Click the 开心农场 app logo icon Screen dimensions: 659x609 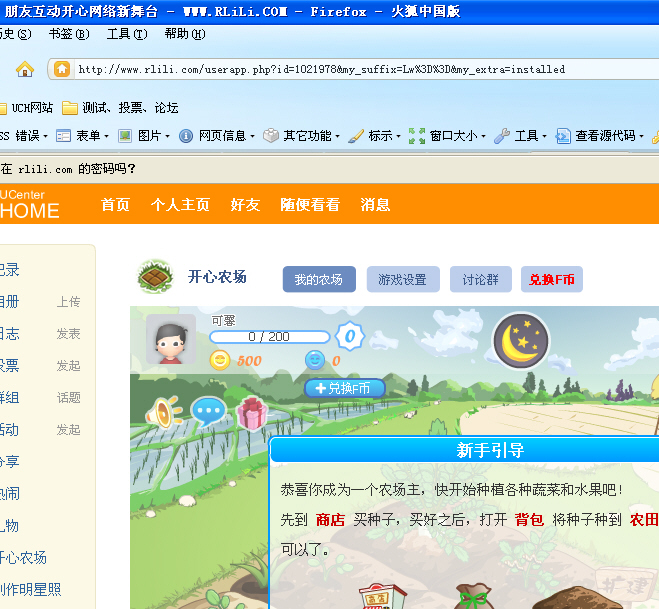coord(155,276)
